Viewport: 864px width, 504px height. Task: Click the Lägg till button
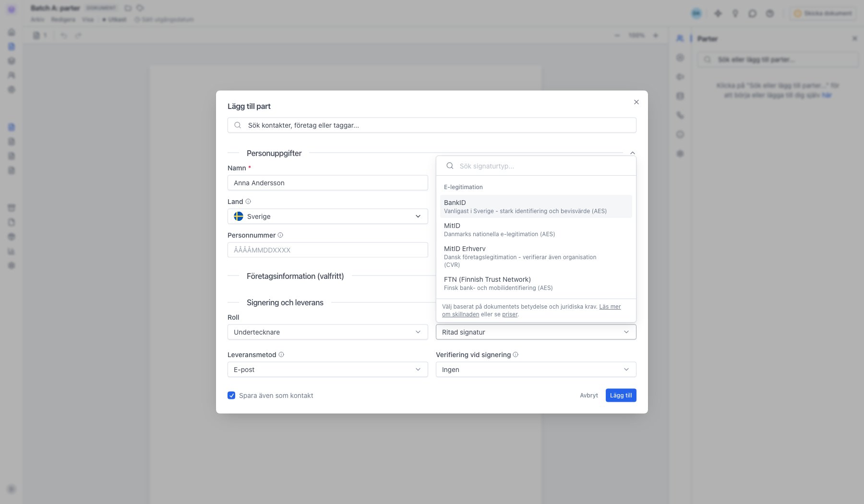click(x=621, y=396)
